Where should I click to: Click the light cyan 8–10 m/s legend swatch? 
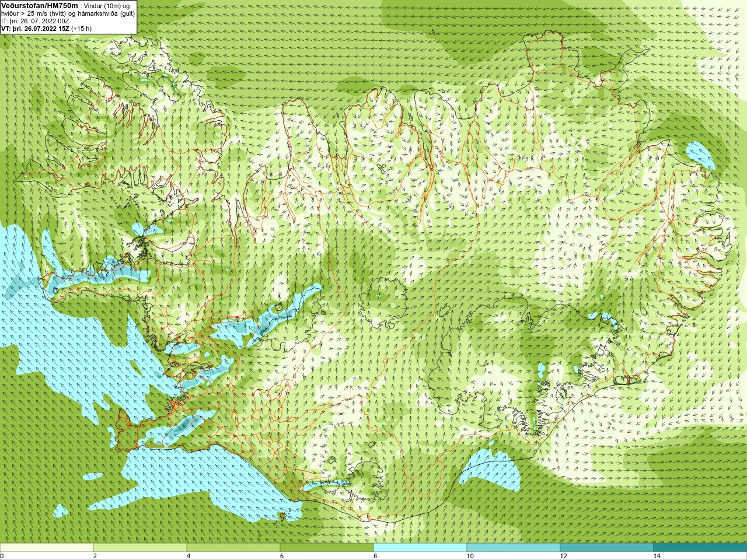tap(420, 548)
